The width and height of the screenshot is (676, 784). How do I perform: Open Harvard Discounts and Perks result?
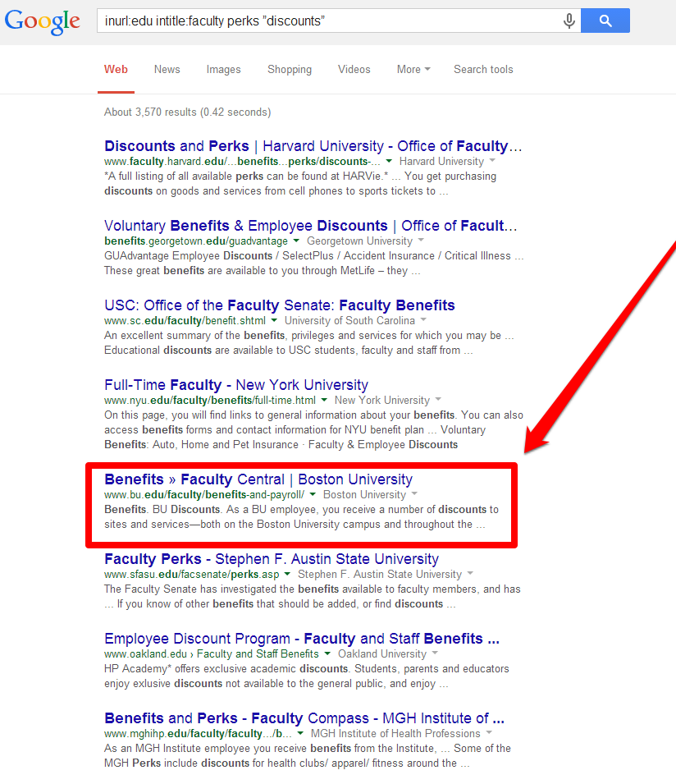(313, 146)
